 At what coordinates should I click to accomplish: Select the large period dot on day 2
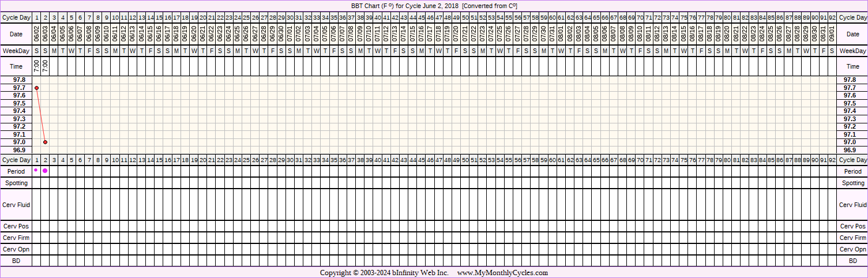45,171
